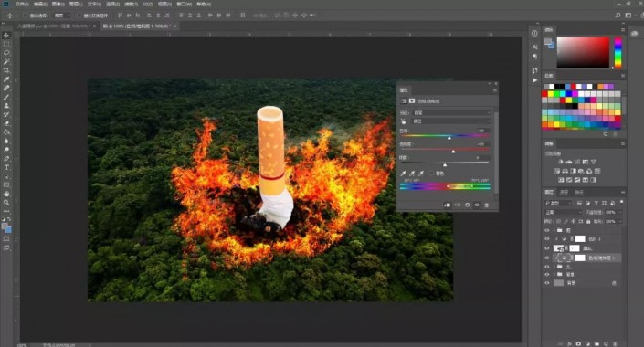Enable the Colorize checkbox in Properties
The width and height of the screenshot is (644, 347).
(x=432, y=173)
